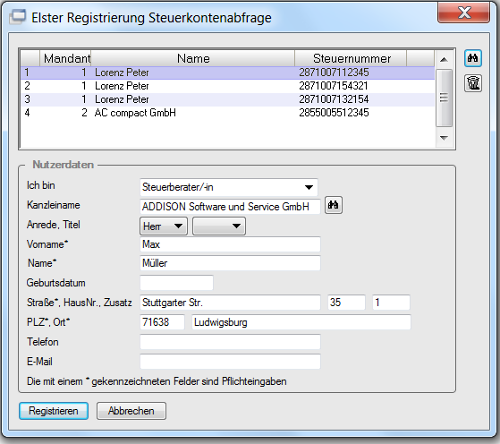500x444 pixels.
Task: Click the Kanzleiname input field
Action: coord(230,207)
